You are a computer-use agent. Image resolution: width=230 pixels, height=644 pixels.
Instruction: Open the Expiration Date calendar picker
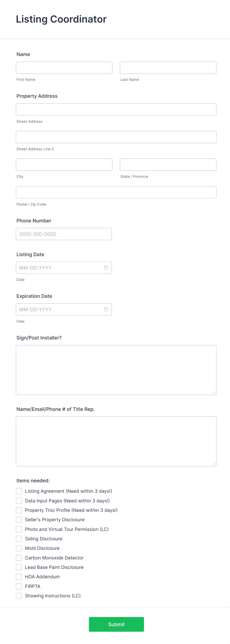[106, 309]
